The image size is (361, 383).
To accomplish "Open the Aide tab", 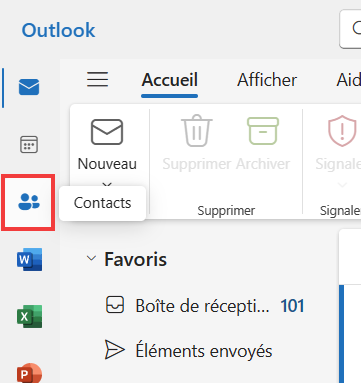I will coord(348,80).
